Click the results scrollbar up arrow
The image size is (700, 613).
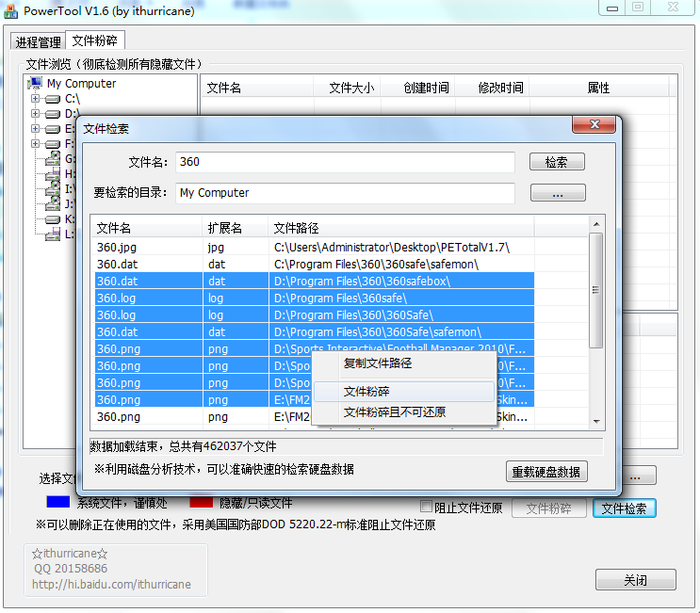(596, 224)
